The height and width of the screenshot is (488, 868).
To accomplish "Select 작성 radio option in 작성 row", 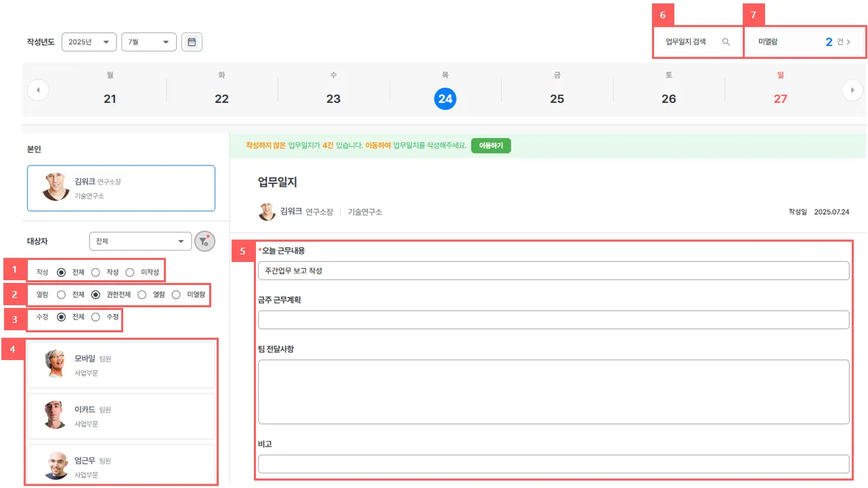I will point(95,272).
